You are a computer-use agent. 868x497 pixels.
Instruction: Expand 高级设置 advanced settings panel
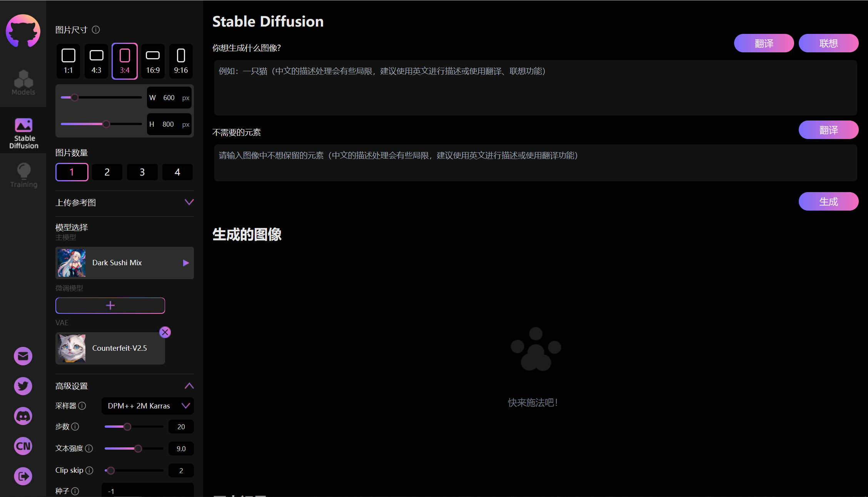[190, 384]
